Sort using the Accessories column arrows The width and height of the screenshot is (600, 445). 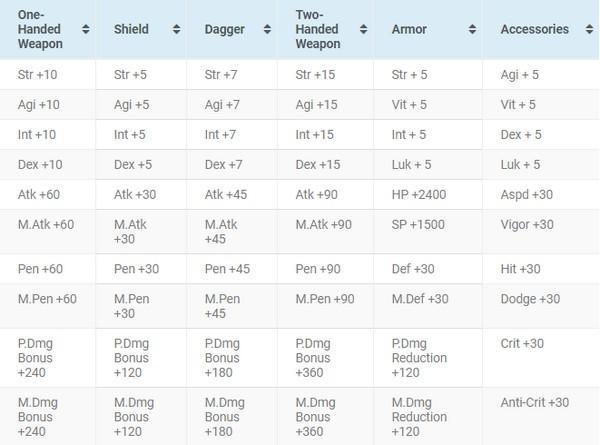tap(589, 29)
